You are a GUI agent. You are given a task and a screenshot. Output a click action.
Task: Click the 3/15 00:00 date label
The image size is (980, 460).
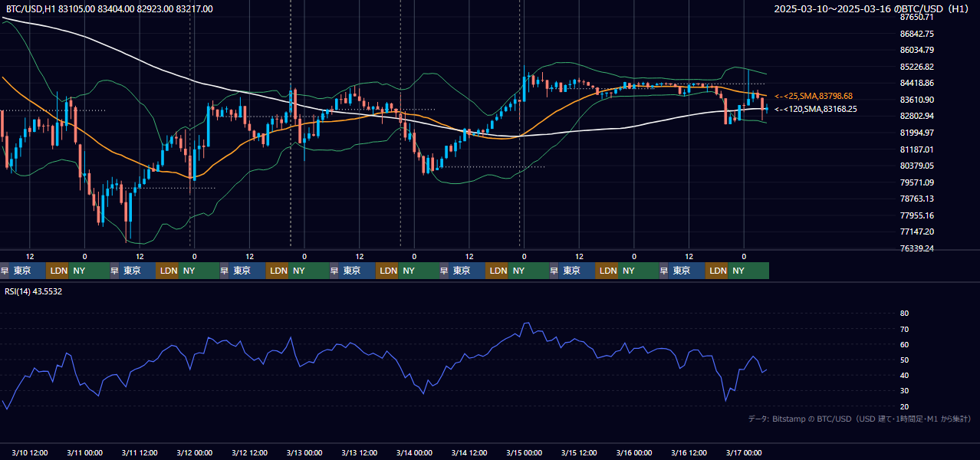[525, 452]
